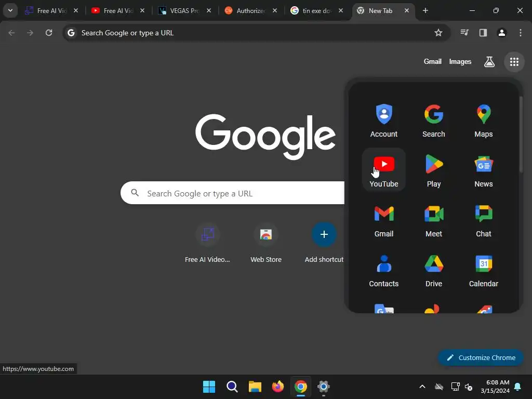Image resolution: width=532 pixels, height=399 pixels.
Task: Open YouTube from the Google apps panel
Action: coord(384,170)
